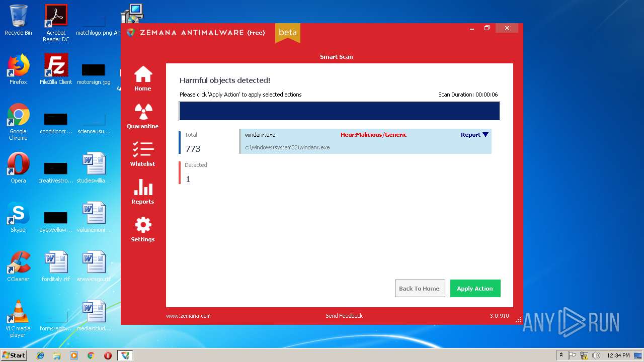Viewport: 644px width, 362px height.
Task: Show hidden system tray icons
Action: click(561, 355)
